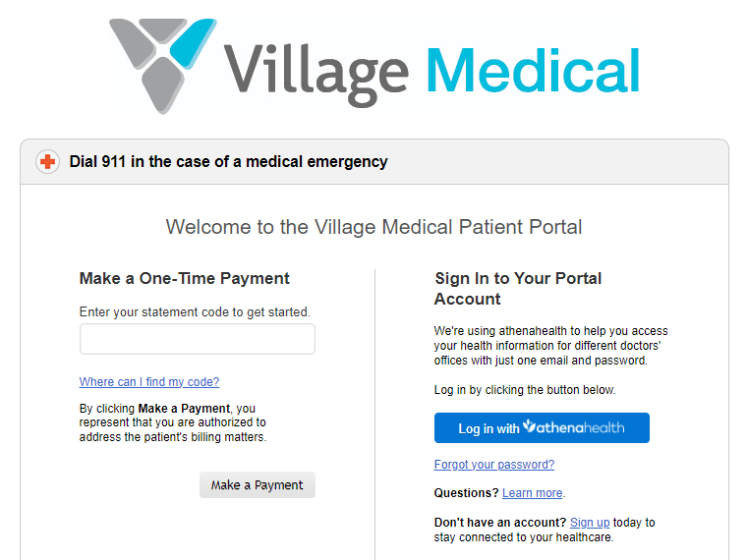This screenshot has height=560, width=747.
Task: Click the Village Medical logo emblem
Action: (160, 61)
